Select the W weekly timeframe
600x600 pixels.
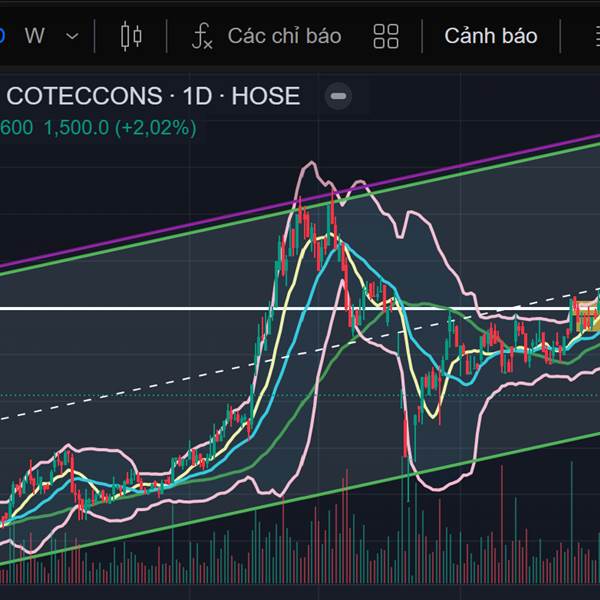(35, 36)
